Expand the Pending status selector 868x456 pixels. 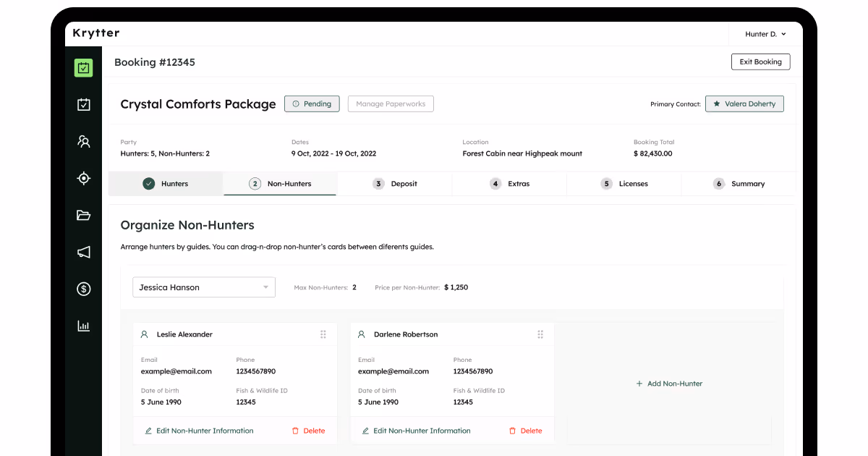point(312,104)
